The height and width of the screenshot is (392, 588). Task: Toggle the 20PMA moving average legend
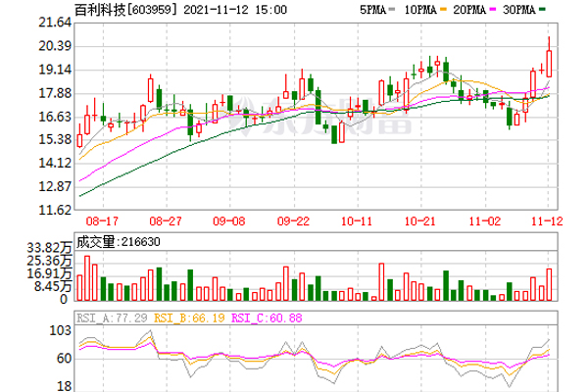[473, 8]
